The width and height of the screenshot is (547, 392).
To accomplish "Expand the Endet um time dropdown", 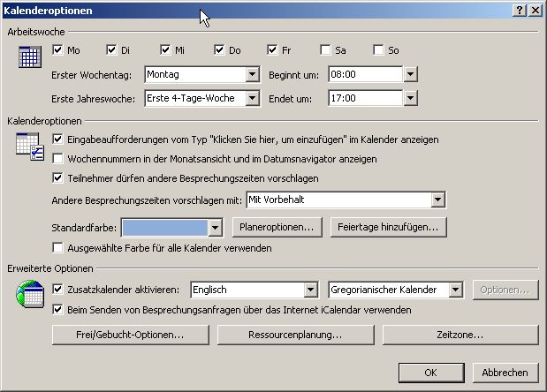I will pyautogui.click(x=409, y=99).
